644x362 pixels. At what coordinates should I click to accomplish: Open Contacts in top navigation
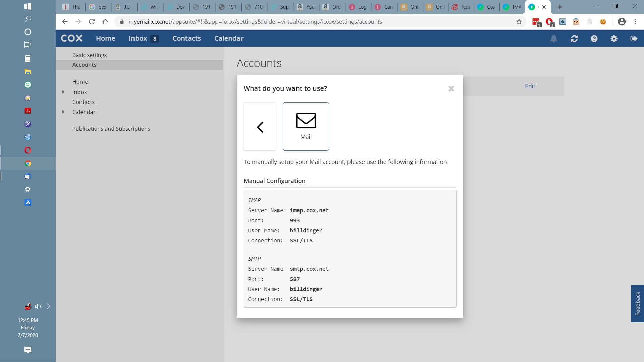186,38
